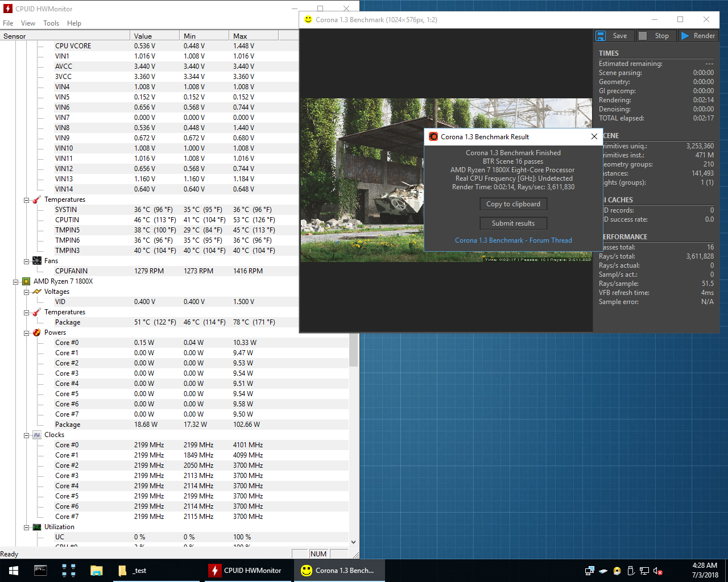The image size is (728, 582).
Task: Click the HWMonitor vertical scrollbar thumb
Action: point(353,349)
